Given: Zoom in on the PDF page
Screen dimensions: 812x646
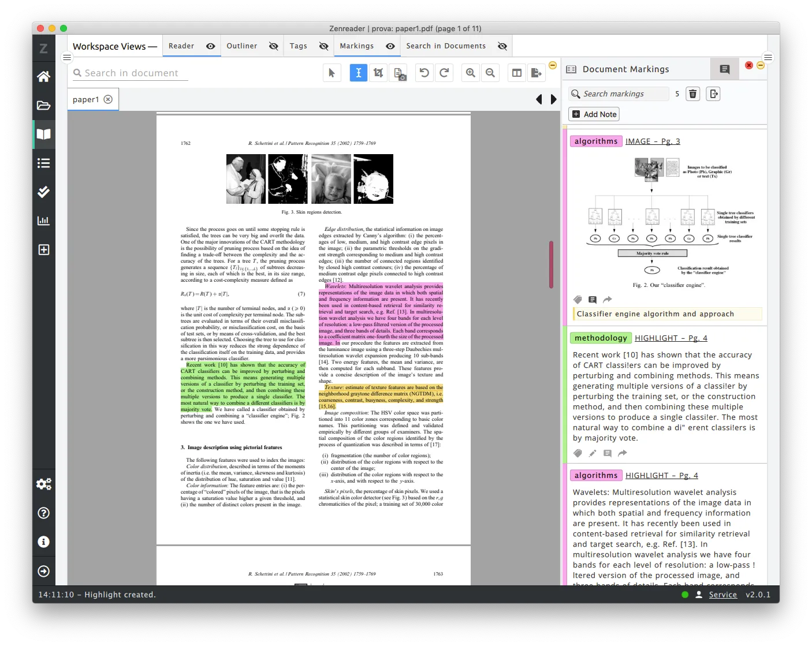Looking at the screenshot, I should [470, 72].
